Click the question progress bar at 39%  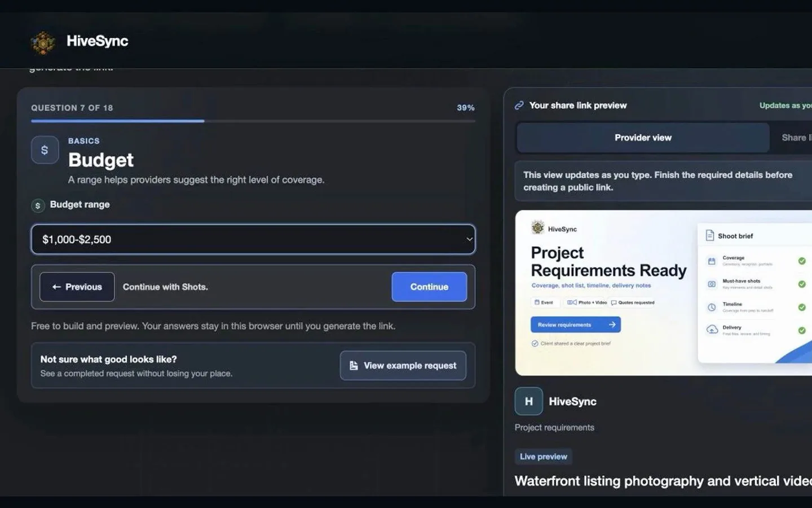tap(253, 121)
